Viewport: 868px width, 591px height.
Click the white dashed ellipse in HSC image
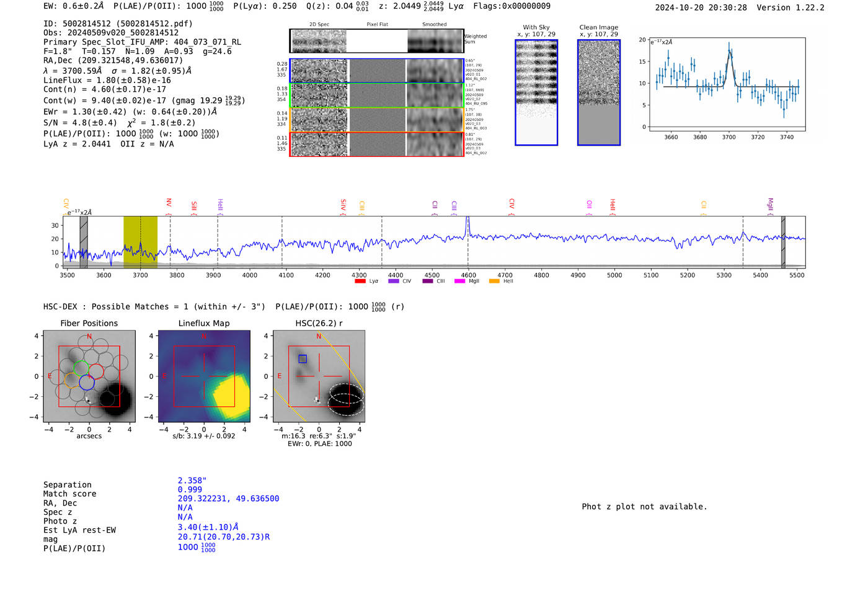pyautogui.click(x=346, y=399)
